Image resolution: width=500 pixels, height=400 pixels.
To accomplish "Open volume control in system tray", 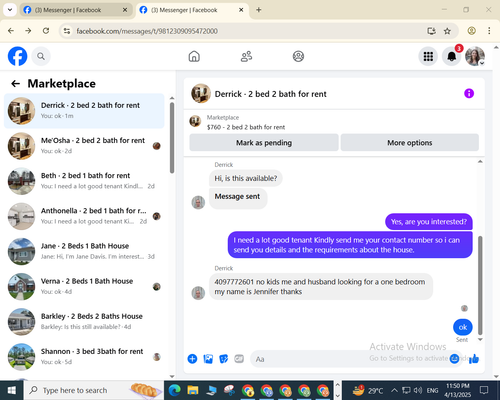I will coord(417,390).
